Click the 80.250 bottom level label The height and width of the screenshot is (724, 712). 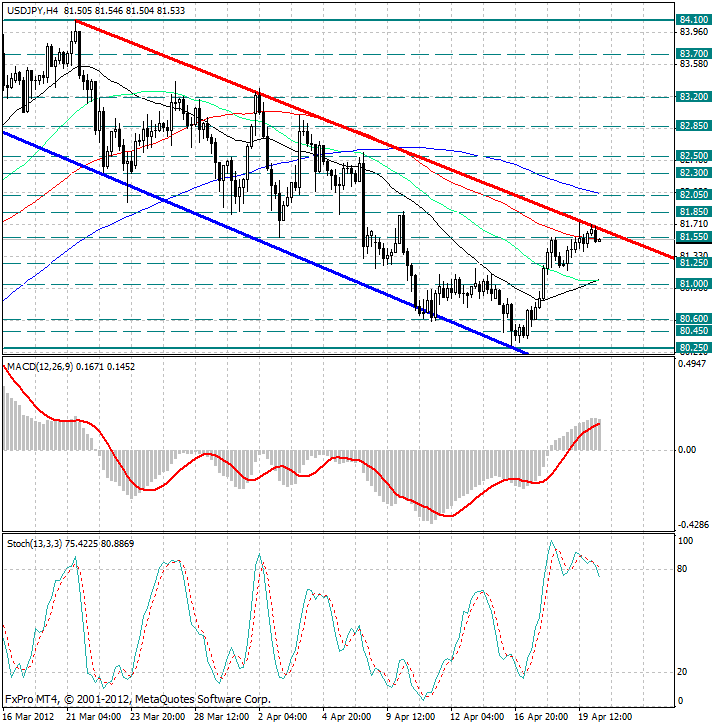pyautogui.click(x=694, y=348)
